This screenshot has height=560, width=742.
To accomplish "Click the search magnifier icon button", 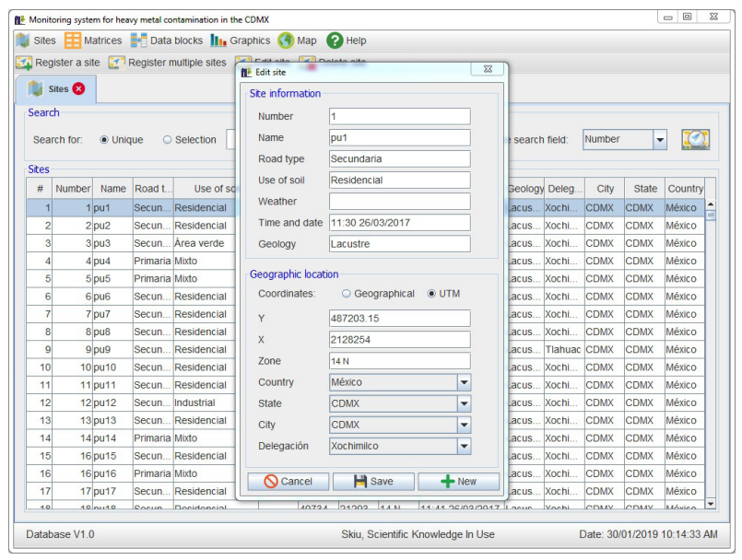I will pyautogui.click(x=695, y=139).
